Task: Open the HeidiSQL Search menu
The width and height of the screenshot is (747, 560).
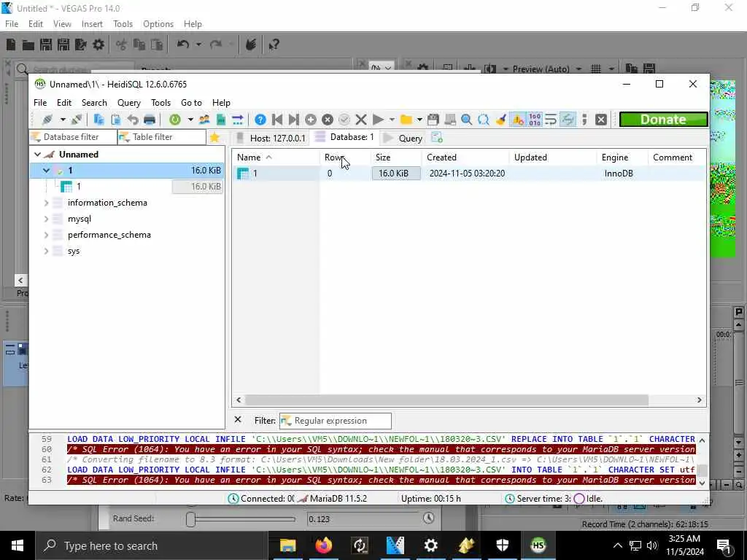Action: pos(94,102)
